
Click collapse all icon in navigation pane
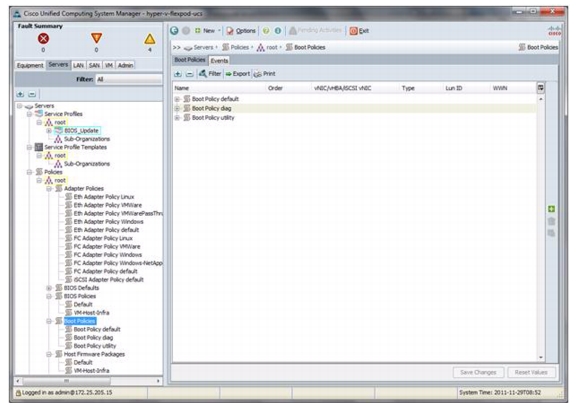(x=32, y=94)
